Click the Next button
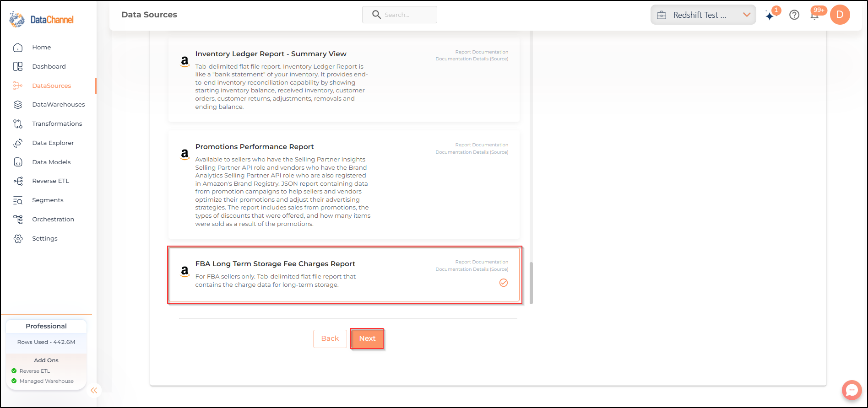 coord(367,338)
